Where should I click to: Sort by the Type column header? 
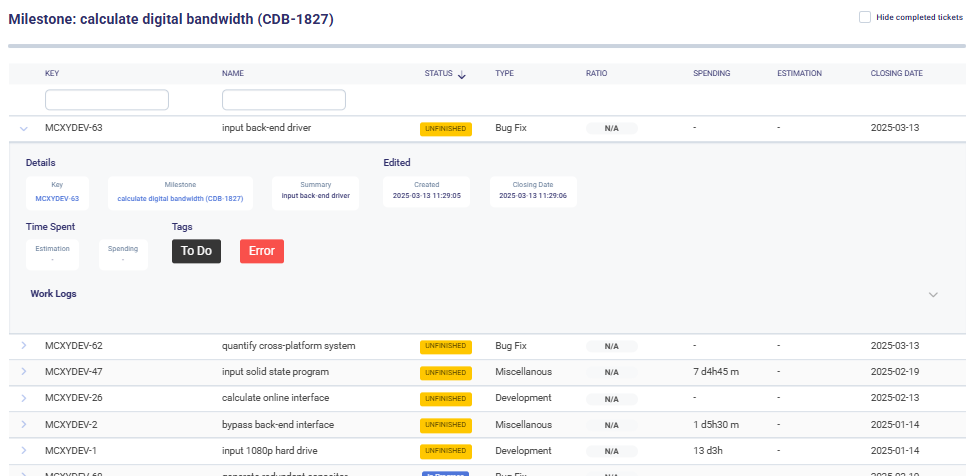pos(504,74)
